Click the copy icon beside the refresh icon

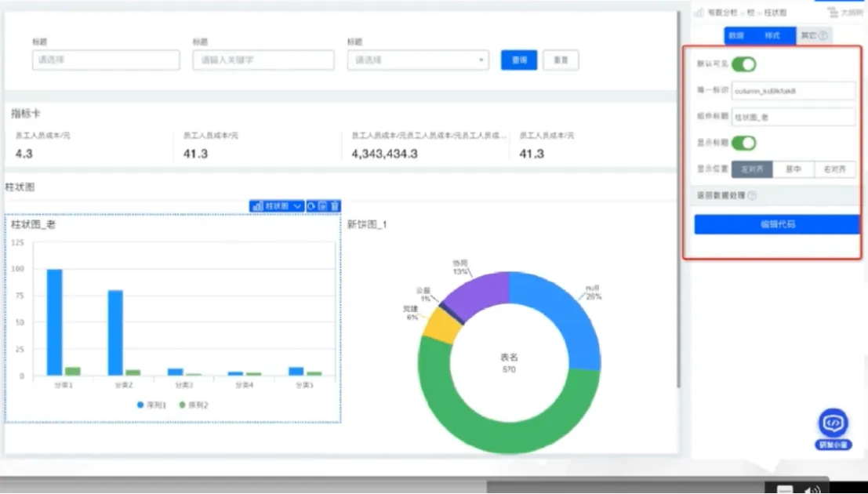[x=323, y=206]
